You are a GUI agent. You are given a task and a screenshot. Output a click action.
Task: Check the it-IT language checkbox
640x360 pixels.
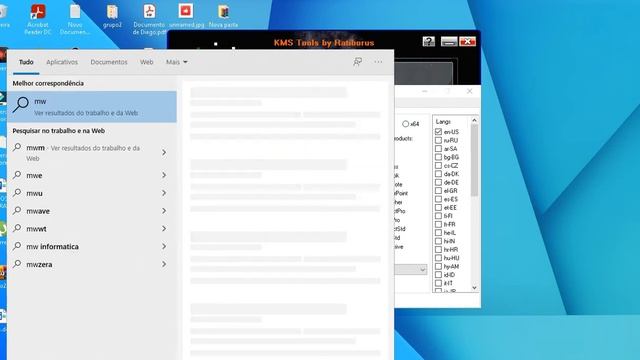pyautogui.click(x=438, y=283)
